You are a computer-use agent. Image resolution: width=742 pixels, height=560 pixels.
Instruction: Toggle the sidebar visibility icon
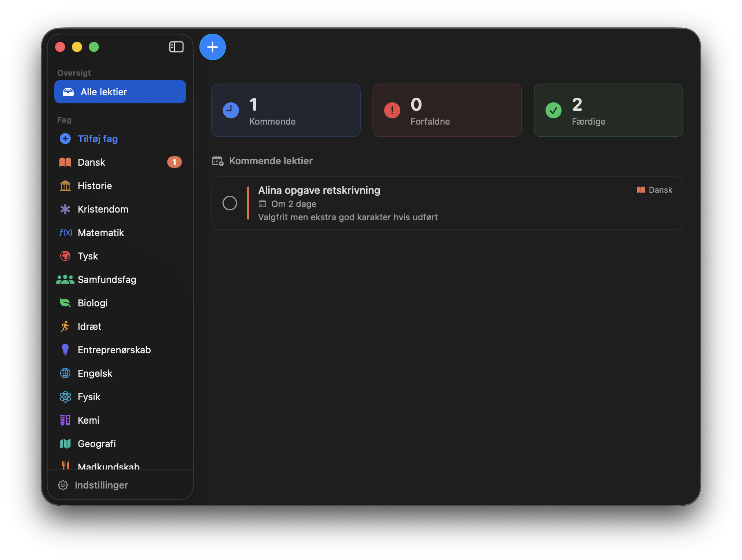(176, 47)
